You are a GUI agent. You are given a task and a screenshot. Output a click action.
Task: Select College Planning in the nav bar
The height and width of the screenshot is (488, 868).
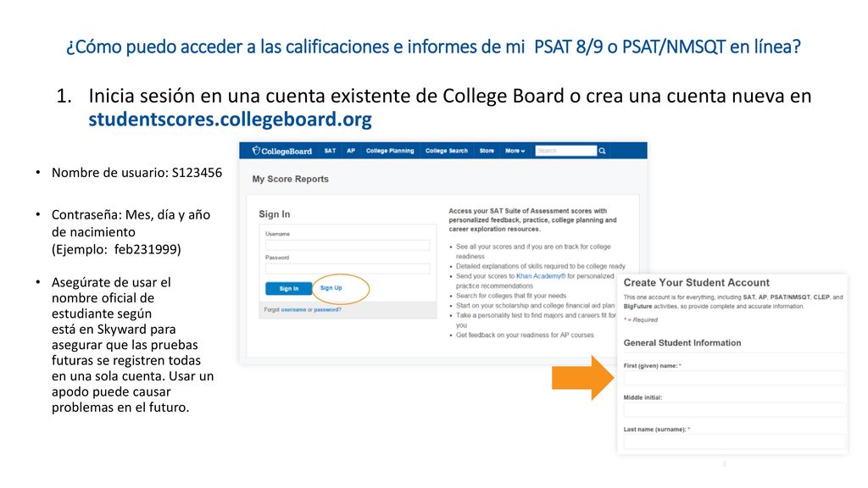tap(390, 151)
